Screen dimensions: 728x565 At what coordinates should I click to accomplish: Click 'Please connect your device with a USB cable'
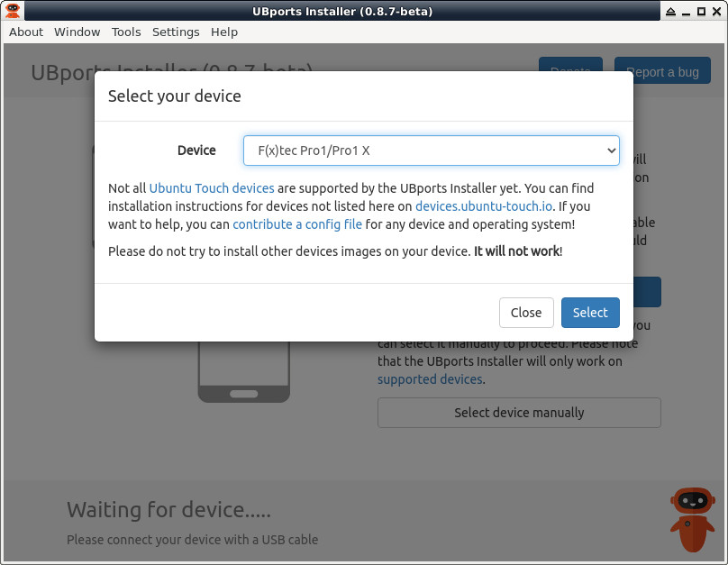click(x=192, y=540)
